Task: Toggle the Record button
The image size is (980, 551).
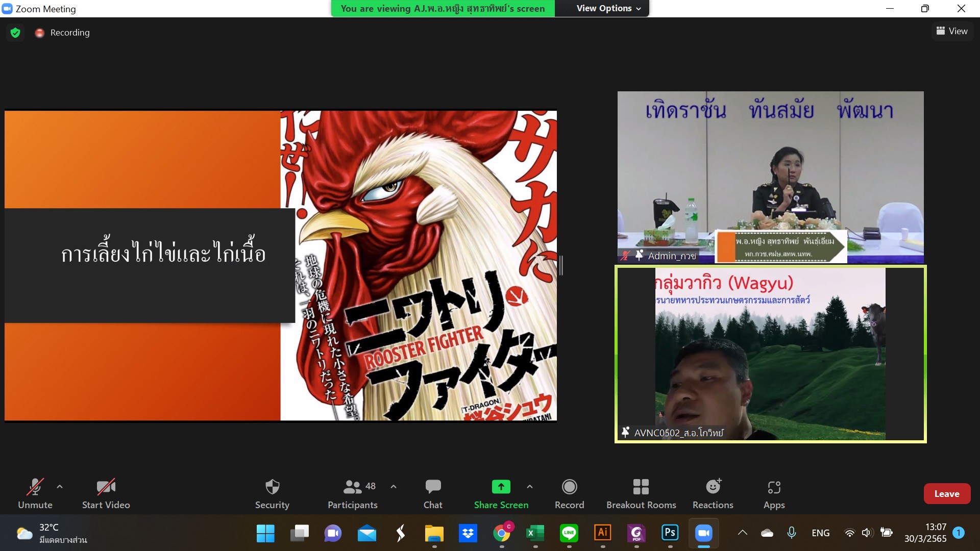Action: point(569,493)
